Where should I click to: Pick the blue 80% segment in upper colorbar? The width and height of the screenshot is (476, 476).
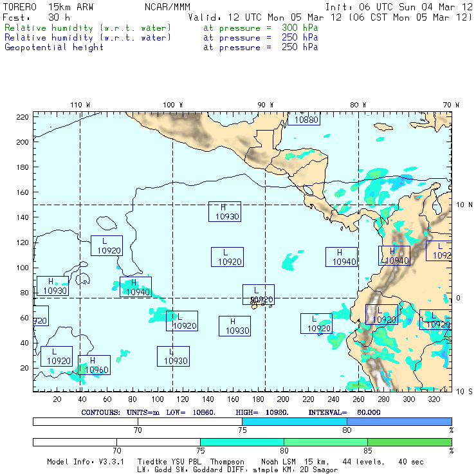[x=399, y=421]
